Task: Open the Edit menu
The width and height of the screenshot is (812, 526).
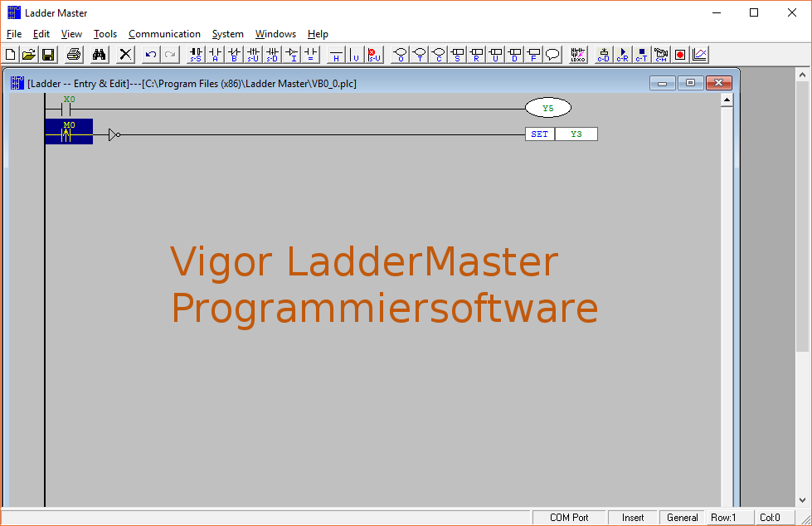Action: point(41,34)
